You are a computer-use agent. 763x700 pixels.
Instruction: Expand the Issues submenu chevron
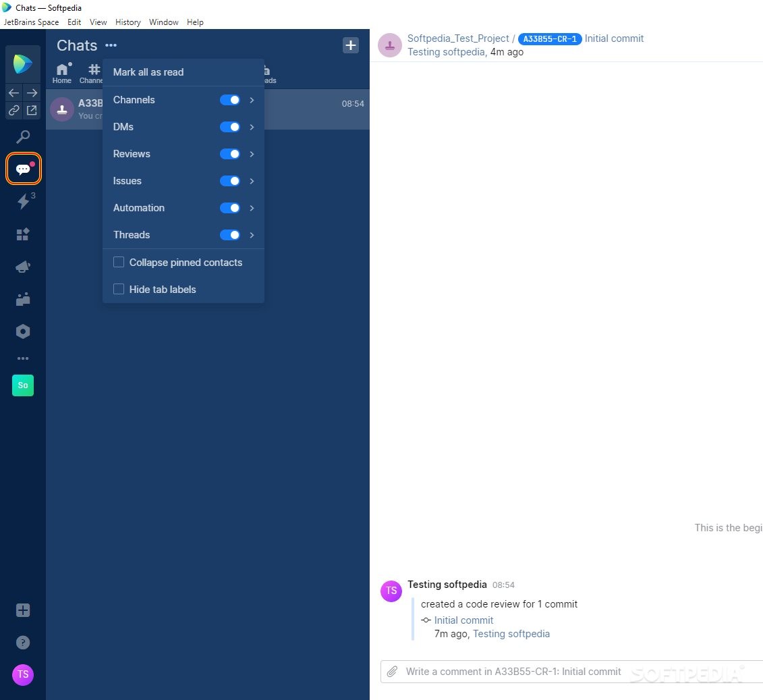tap(252, 181)
